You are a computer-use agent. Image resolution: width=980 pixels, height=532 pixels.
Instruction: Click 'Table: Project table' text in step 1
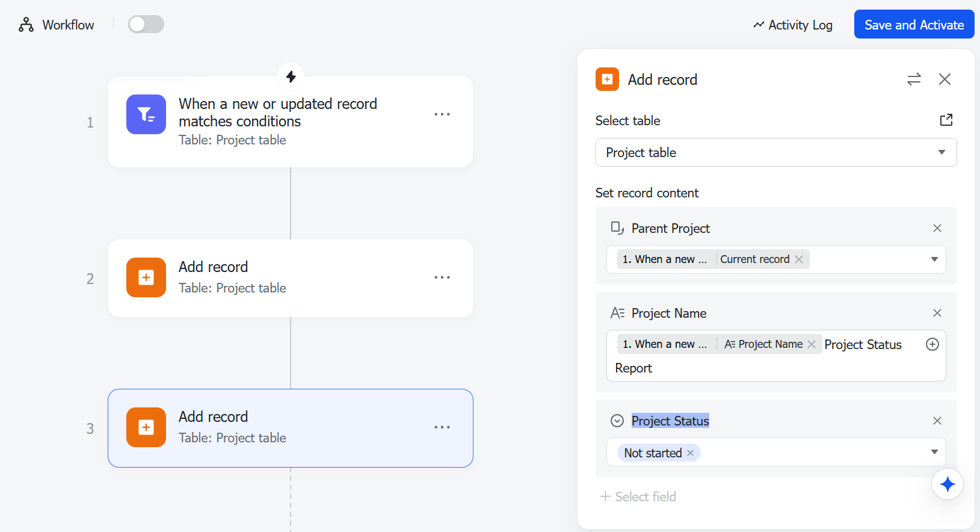point(232,140)
